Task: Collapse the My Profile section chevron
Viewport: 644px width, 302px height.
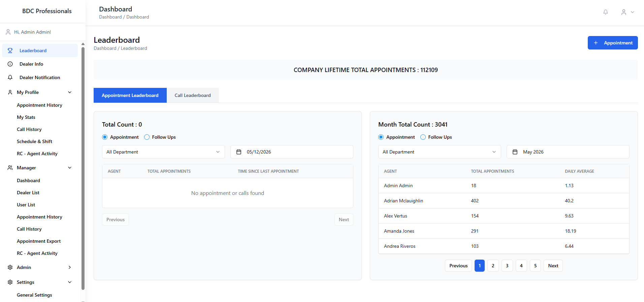Action: [70, 92]
